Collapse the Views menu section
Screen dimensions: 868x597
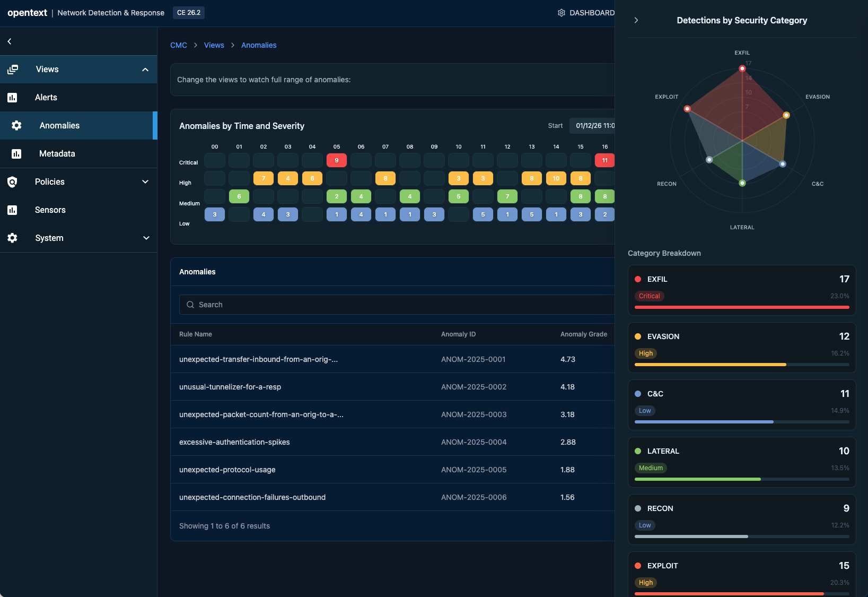(x=145, y=70)
